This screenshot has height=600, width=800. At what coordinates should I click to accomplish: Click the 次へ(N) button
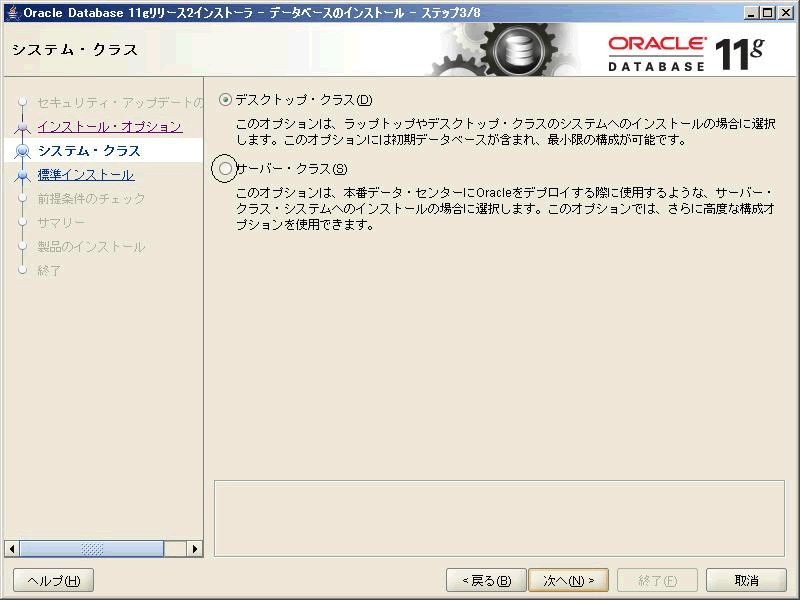(568, 580)
